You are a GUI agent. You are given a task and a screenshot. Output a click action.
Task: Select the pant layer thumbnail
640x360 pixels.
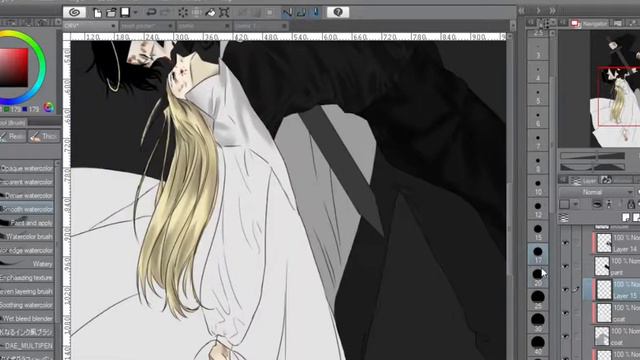(x=603, y=266)
